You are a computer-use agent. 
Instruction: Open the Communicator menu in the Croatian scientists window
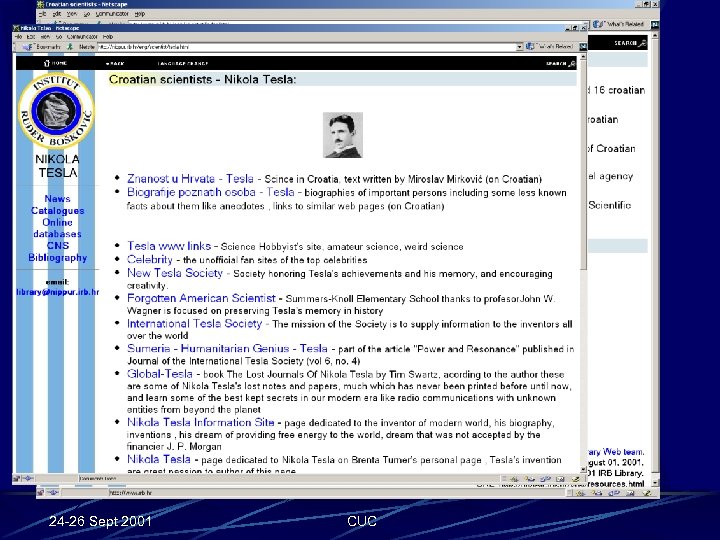point(112,14)
